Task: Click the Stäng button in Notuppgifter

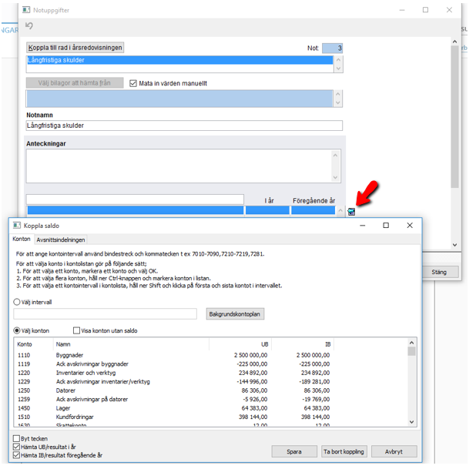Action: coord(439,272)
